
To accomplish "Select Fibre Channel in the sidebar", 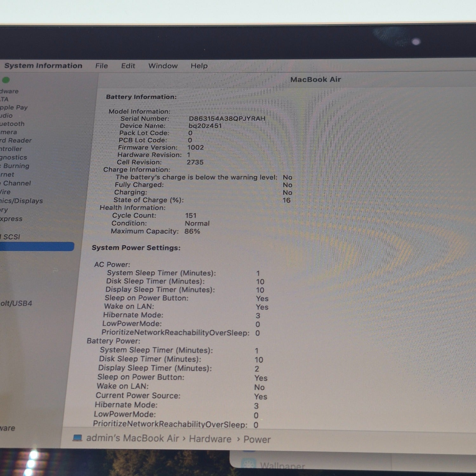I will [16, 183].
